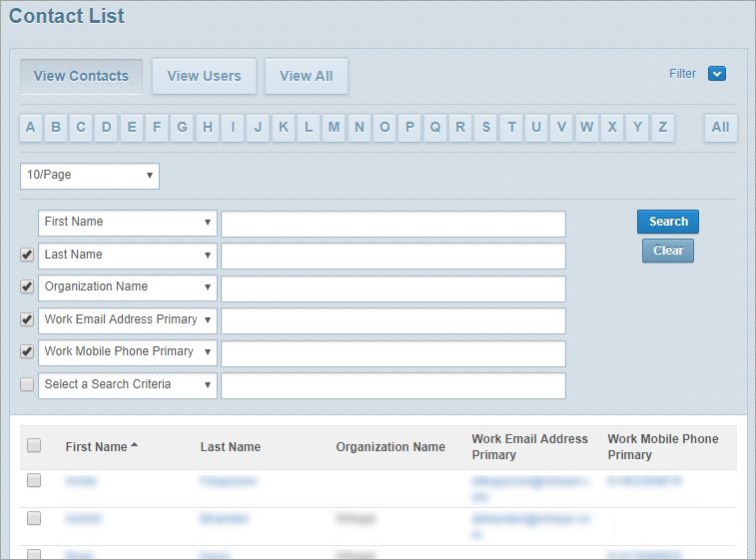This screenshot has width=756, height=560.
Task: Filter contacts by letter U
Action: (536, 128)
